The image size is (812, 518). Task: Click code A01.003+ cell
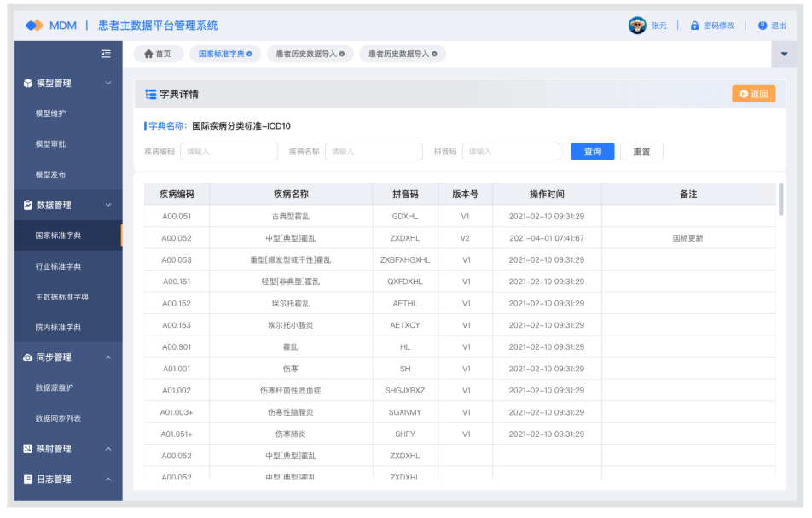click(x=177, y=412)
